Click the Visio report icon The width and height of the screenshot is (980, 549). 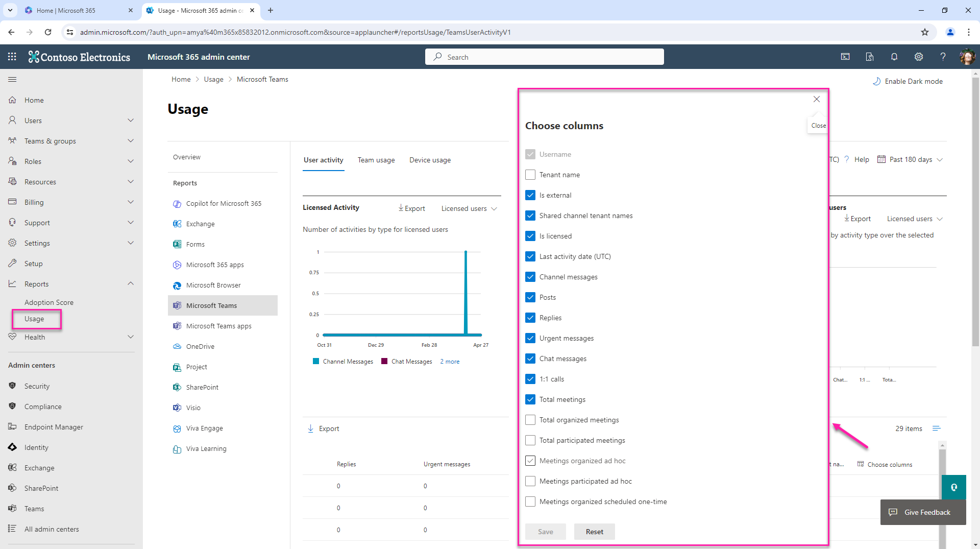pos(177,408)
